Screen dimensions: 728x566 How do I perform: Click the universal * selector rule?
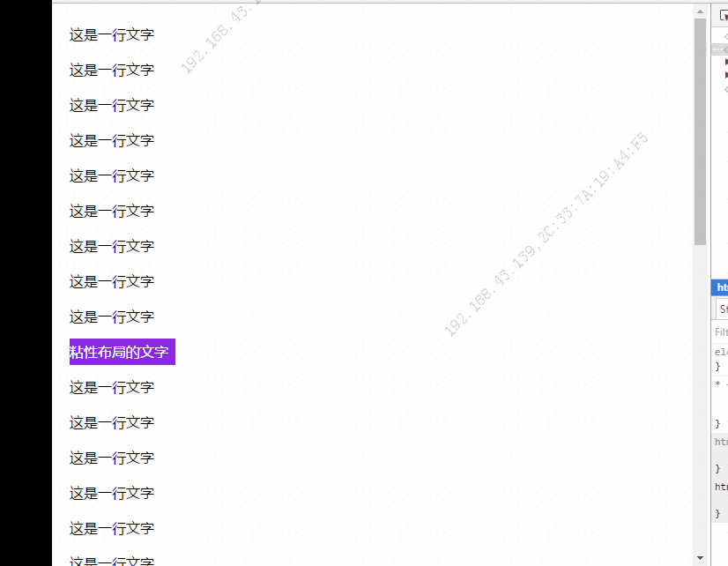click(x=721, y=404)
